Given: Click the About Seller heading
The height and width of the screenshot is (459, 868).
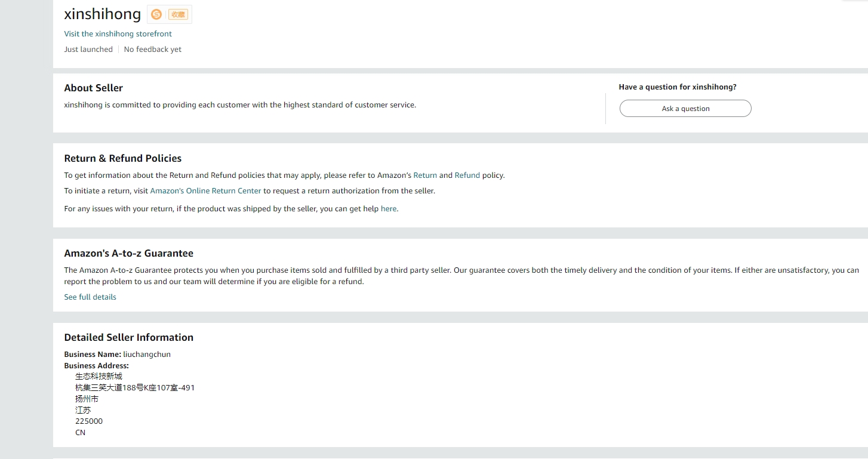Looking at the screenshot, I should point(93,88).
